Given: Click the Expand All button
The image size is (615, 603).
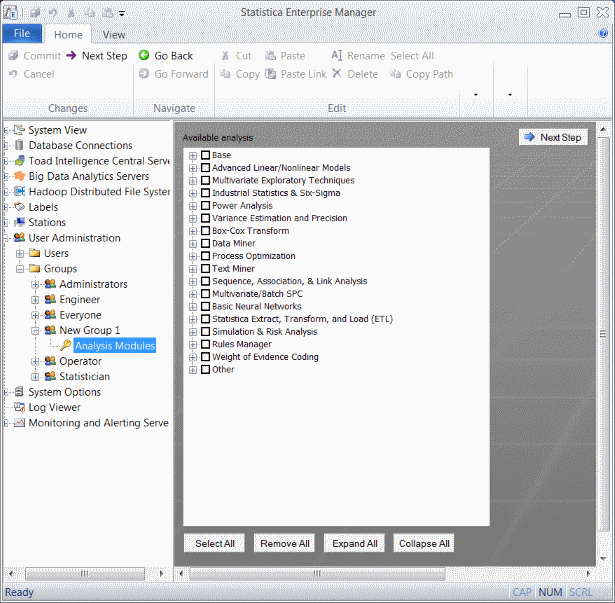Looking at the screenshot, I should click(355, 543).
